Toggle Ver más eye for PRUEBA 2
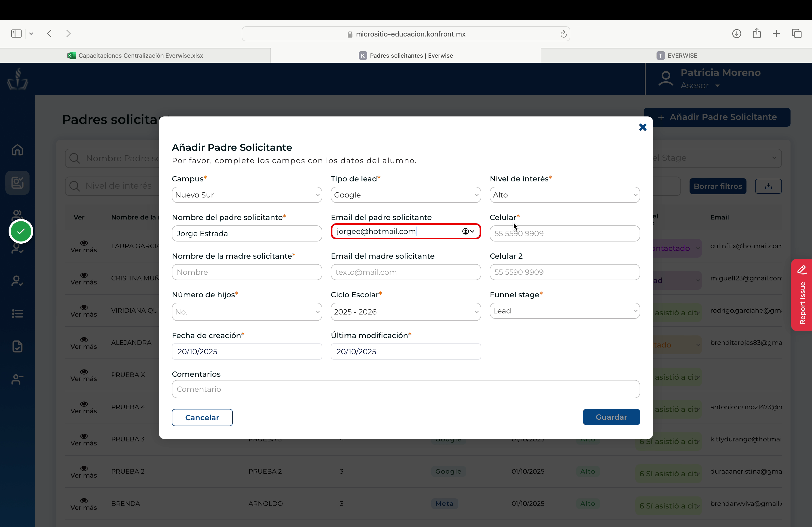This screenshot has width=812, height=527. tap(84, 468)
